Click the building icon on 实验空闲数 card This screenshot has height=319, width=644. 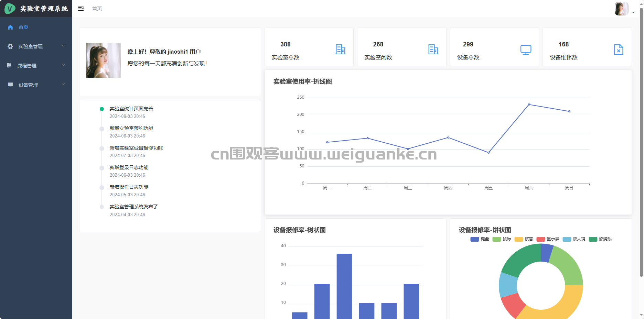(x=433, y=49)
